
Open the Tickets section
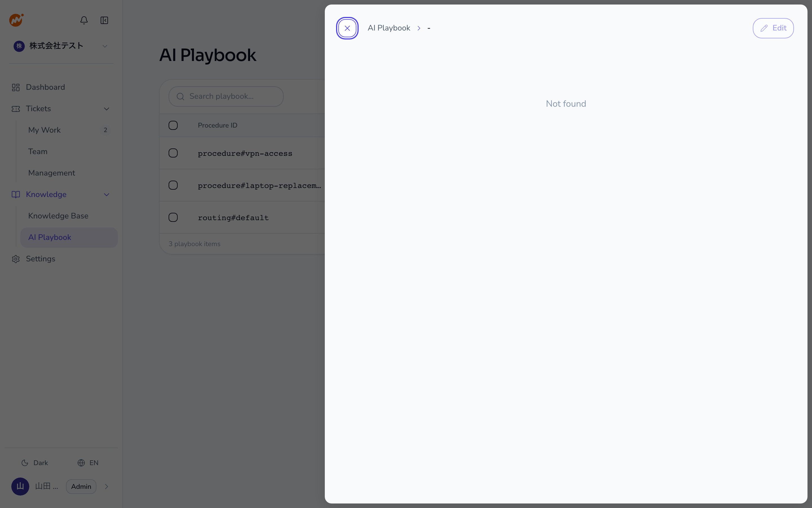tap(61, 109)
